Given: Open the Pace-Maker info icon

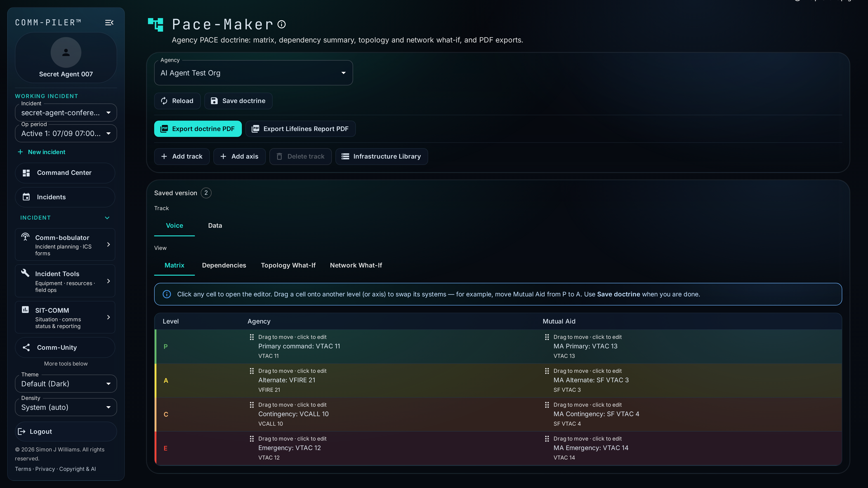Looking at the screenshot, I should pyautogui.click(x=282, y=24).
